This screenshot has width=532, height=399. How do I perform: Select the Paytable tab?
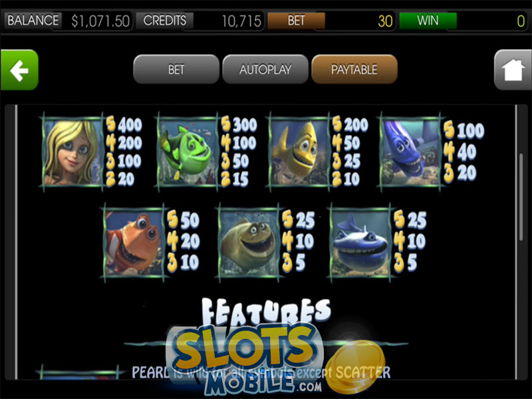[354, 69]
